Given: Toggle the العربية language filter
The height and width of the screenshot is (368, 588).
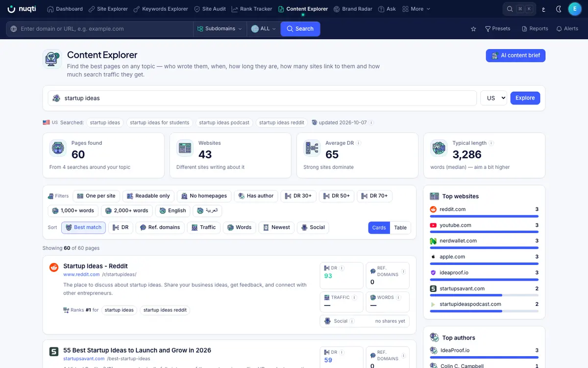Looking at the screenshot, I should 207,210.
